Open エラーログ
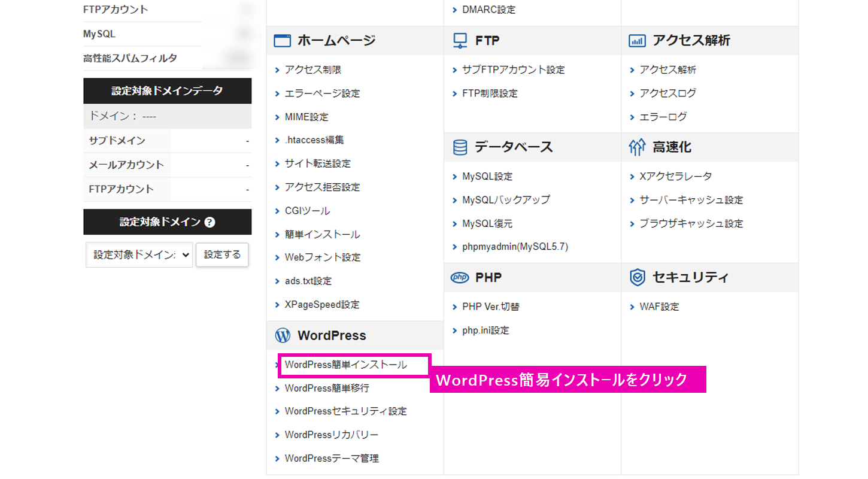This screenshot has height=479, width=868. 663,117
